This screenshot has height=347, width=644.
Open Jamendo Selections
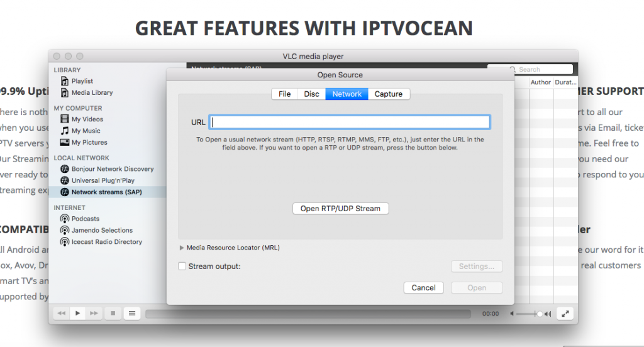tap(96, 230)
